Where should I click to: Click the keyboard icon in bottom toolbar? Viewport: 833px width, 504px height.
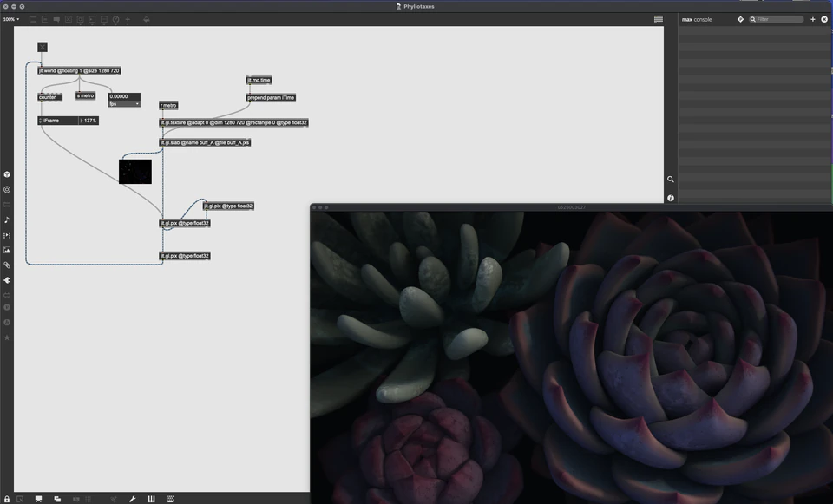(170, 499)
